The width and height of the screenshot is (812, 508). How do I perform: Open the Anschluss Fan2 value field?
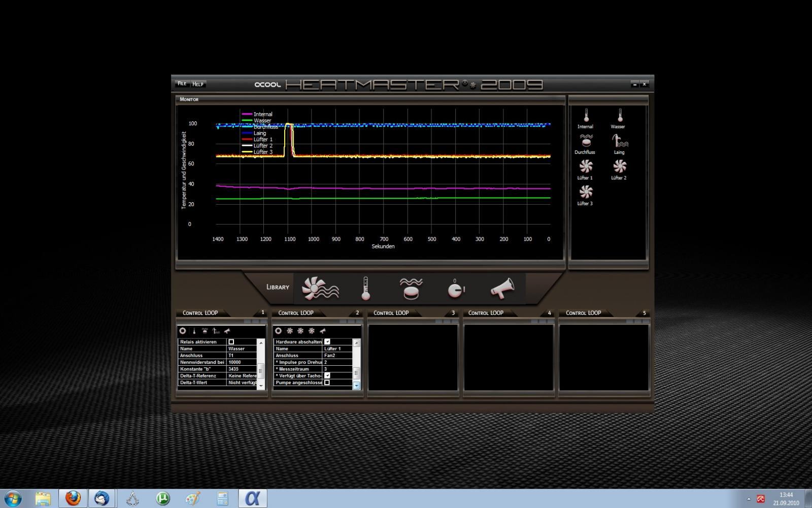click(x=337, y=356)
